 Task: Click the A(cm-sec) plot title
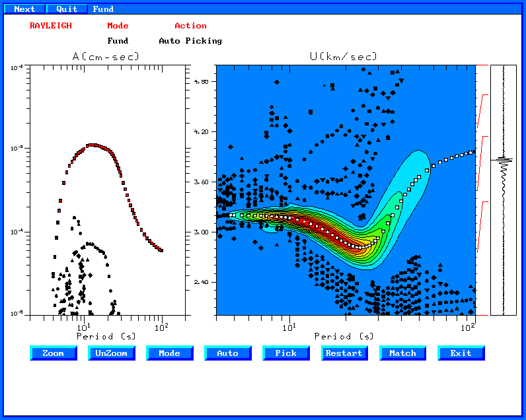coord(106,57)
